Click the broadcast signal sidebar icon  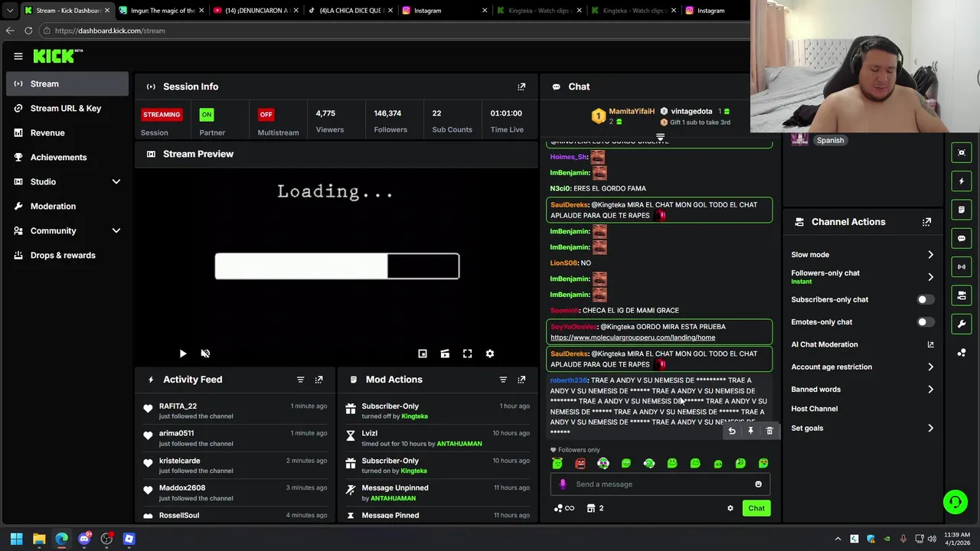click(962, 266)
